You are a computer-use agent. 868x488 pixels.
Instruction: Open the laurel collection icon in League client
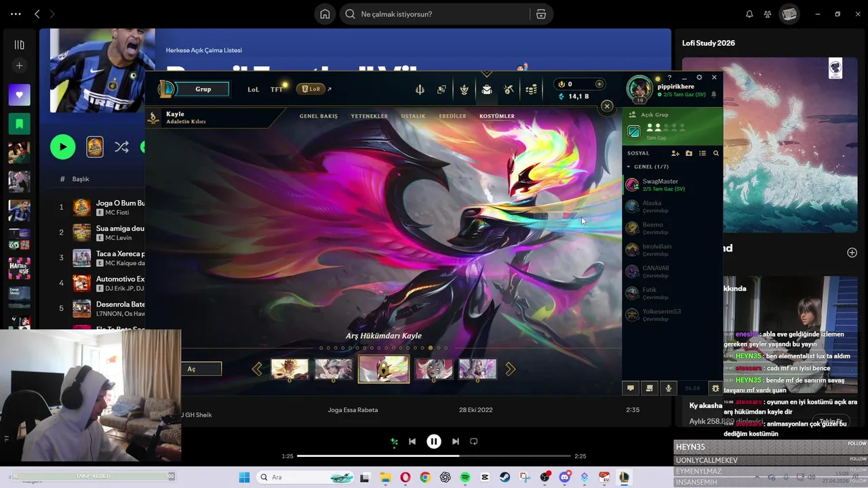coord(465,89)
